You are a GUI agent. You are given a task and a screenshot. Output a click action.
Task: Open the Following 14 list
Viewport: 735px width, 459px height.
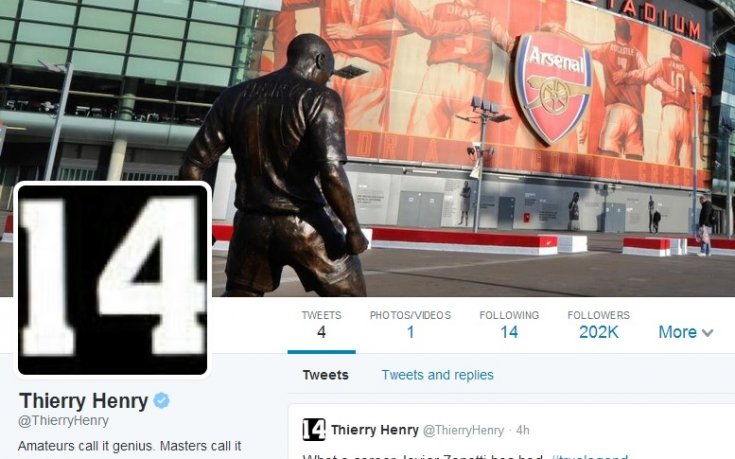click(x=509, y=324)
